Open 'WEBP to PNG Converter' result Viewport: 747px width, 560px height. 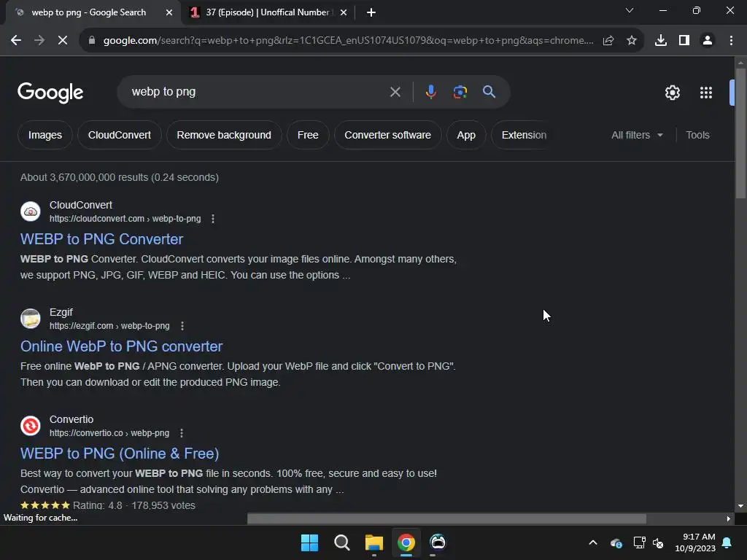coord(101,239)
